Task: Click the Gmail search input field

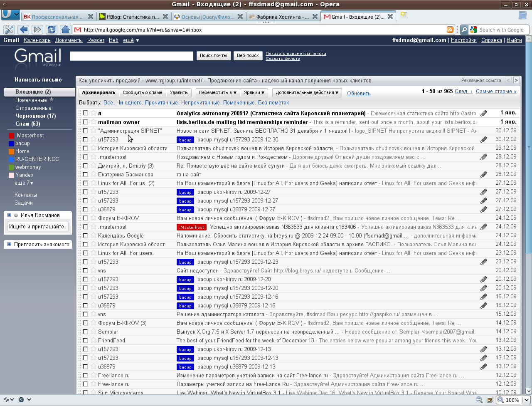Action: 131,56
